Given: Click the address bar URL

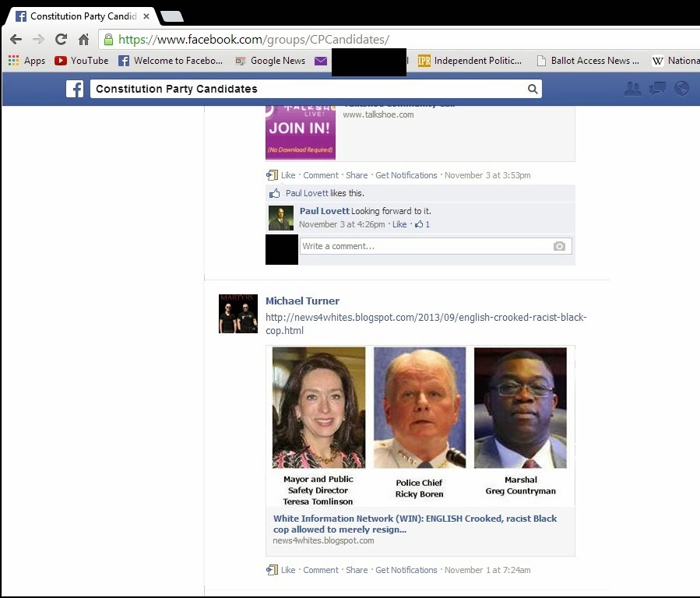Looking at the screenshot, I should pos(254,40).
